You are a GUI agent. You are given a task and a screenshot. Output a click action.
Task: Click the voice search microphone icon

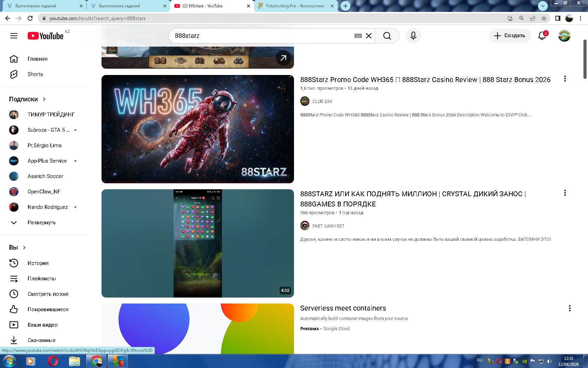pyautogui.click(x=413, y=36)
